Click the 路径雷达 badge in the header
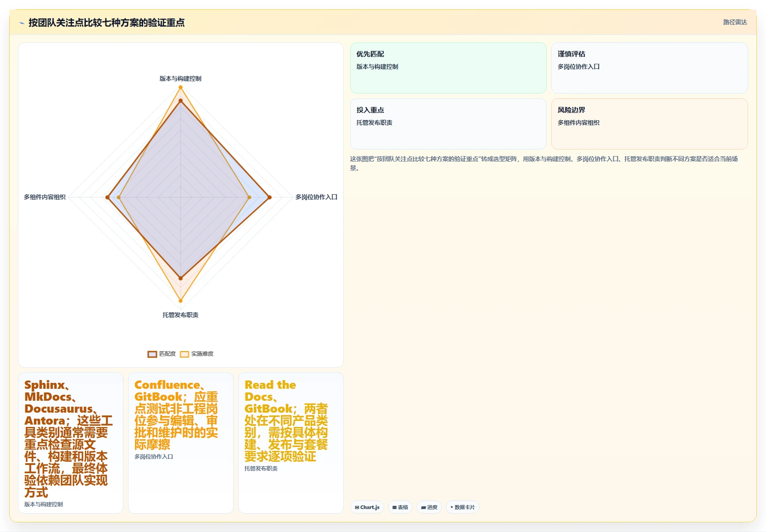The height and width of the screenshot is (532, 766). tap(735, 22)
